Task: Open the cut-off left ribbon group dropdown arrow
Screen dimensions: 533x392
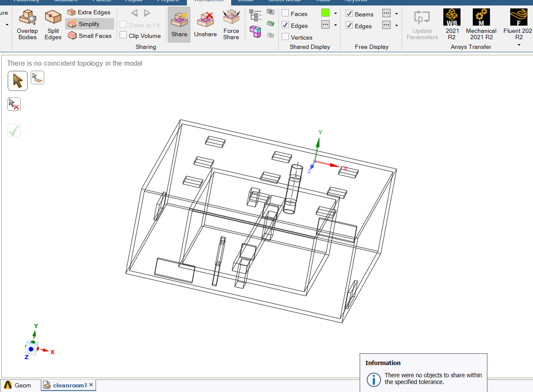Action: point(7,25)
